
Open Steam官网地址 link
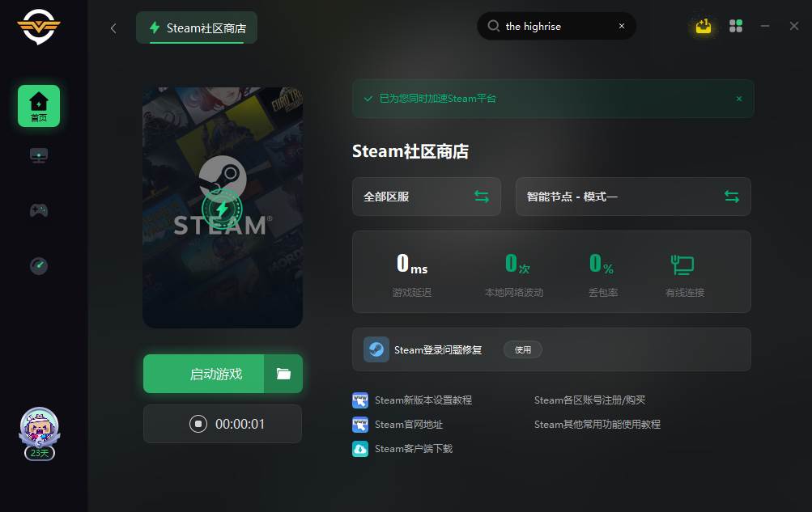pyautogui.click(x=409, y=425)
